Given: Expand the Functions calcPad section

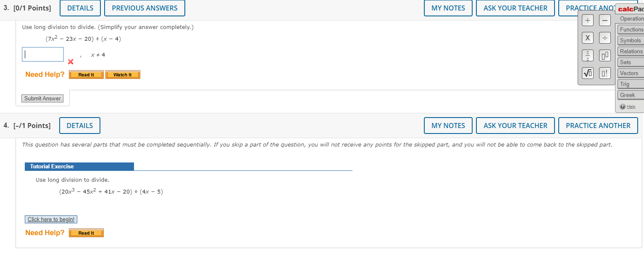Looking at the screenshot, I should (x=631, y=29).
